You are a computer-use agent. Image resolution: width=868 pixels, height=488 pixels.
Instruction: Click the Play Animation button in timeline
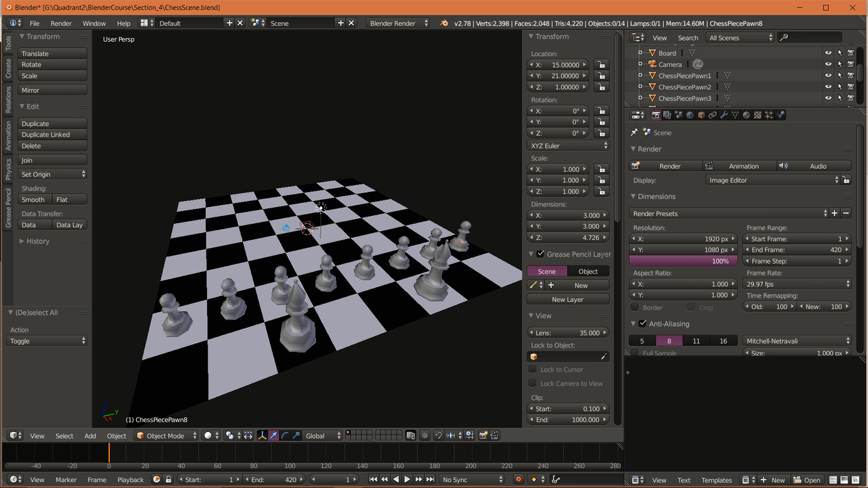[407, 480]
